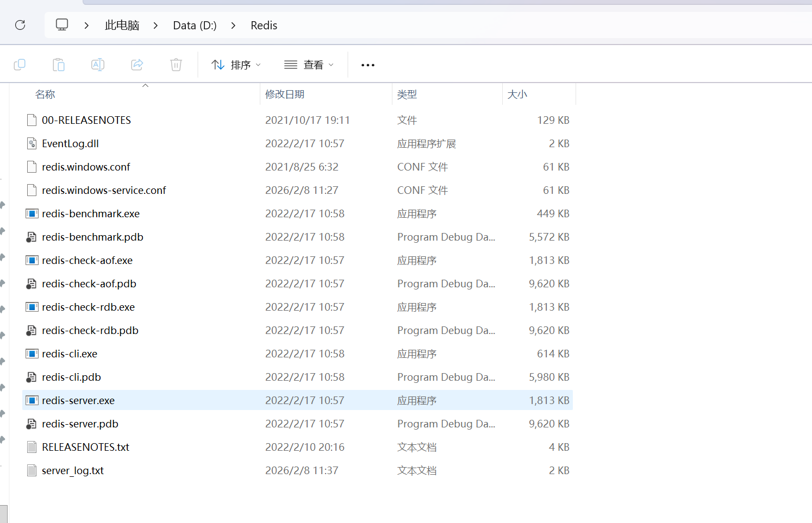Click the computer monitor icon in address bar

[x=62, y=25]
